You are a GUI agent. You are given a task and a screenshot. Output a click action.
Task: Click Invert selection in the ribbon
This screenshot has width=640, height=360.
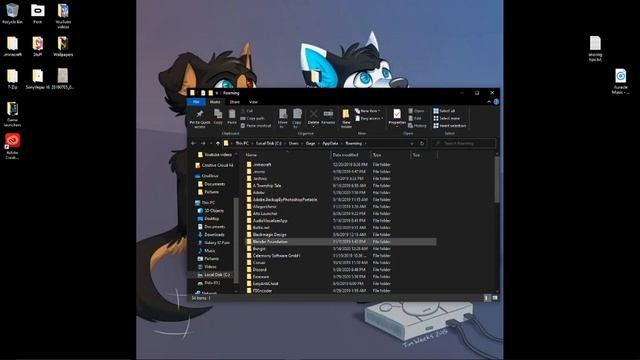(450, 126)
